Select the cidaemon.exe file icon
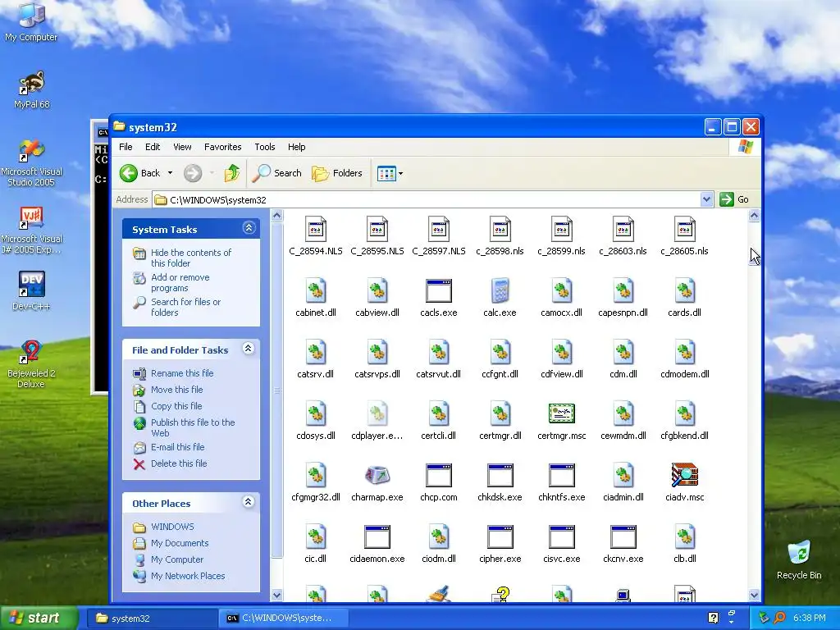The height and width of the screenshot is (630, 840). click(x=377, y=537)
